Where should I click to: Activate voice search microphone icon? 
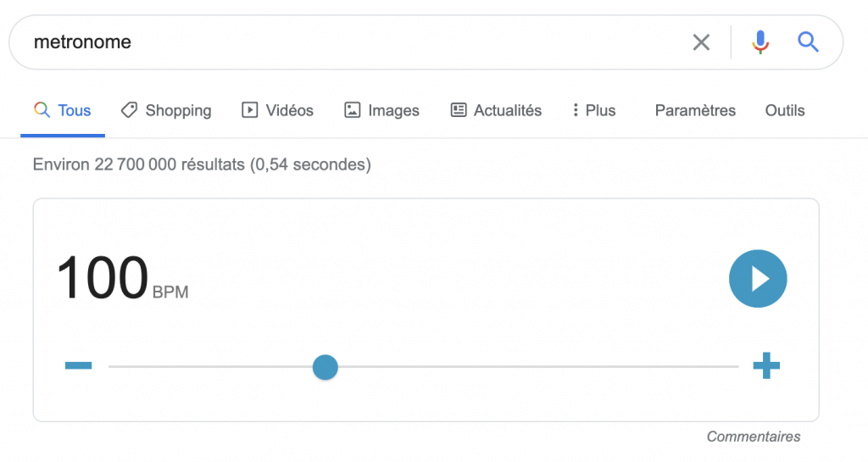(x=760, y=42)
